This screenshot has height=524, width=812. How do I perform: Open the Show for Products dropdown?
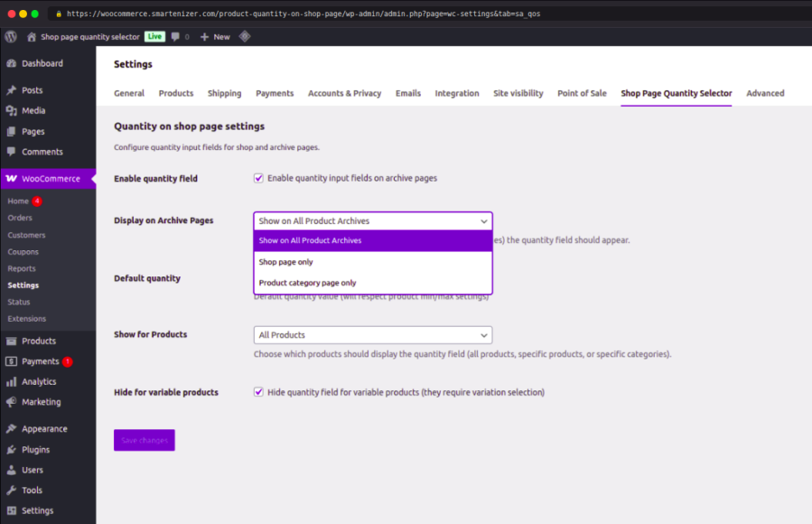click(373, 335)
